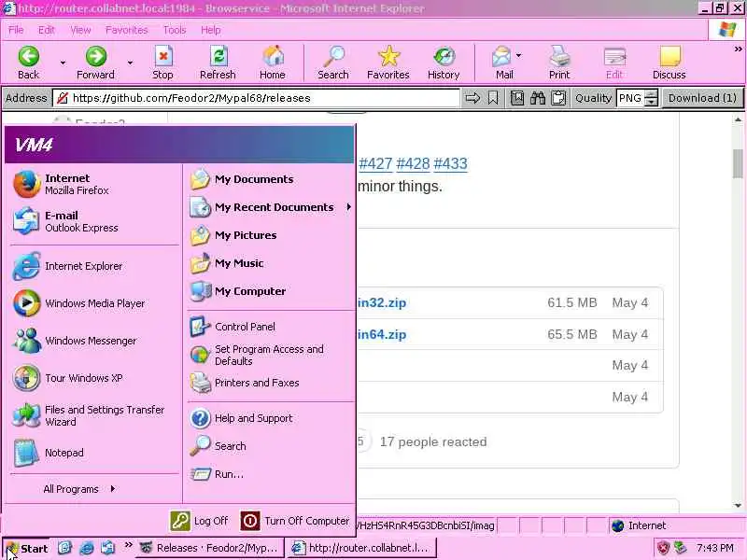Open My Computer
This screenshot has height=560, width=747.
point(270,291)
